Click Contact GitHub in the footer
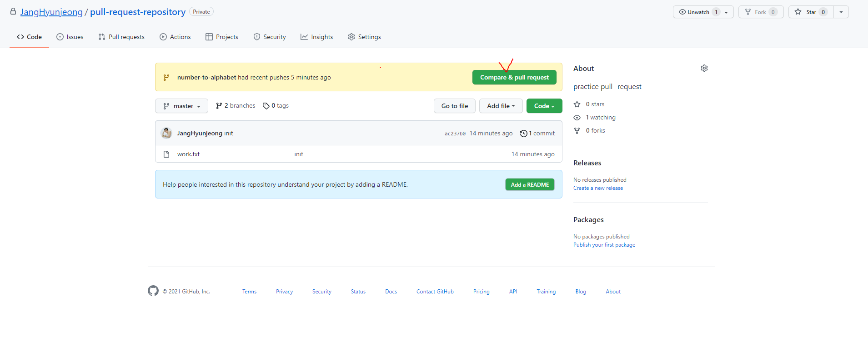This screenshot has height=362, width=868. (435, 292)
